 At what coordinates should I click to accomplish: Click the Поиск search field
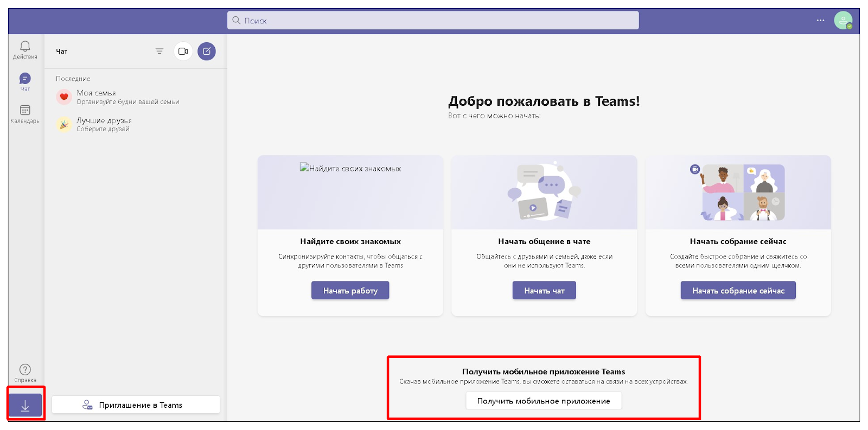[433, 21]
